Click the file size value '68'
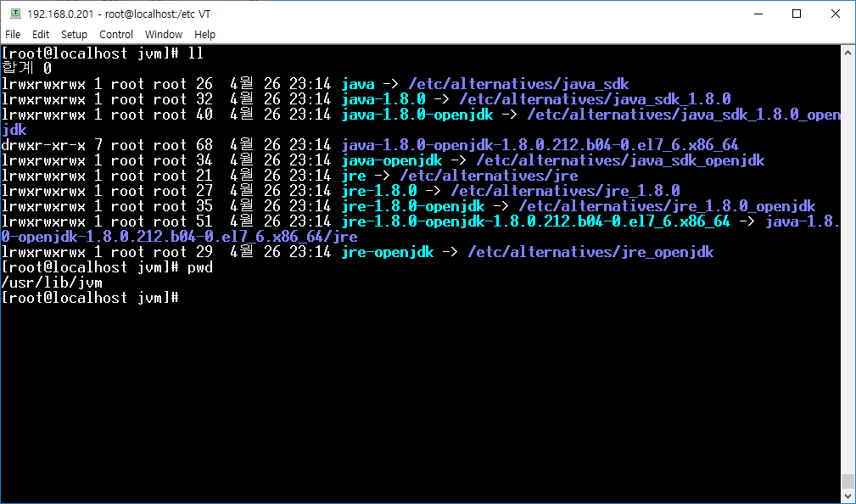The height and width of the screenshot is (504, 856). (204, 145)
